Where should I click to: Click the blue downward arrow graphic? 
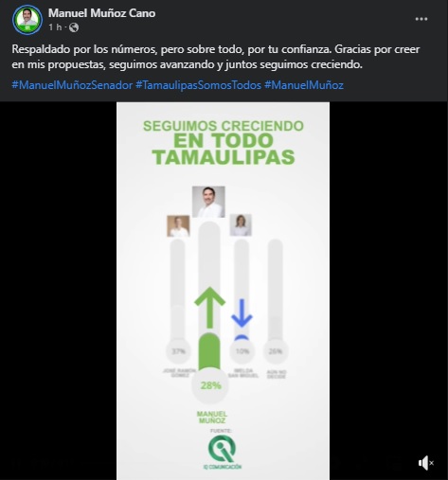242,312
